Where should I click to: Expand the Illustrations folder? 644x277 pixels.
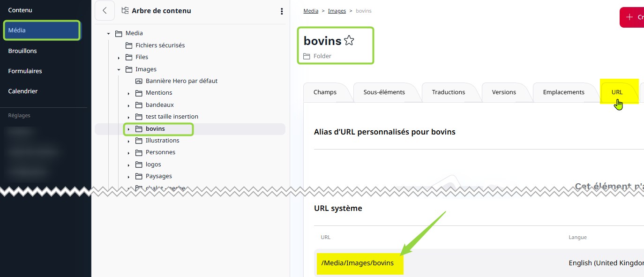pyautogui.click(x=129, y=141)
